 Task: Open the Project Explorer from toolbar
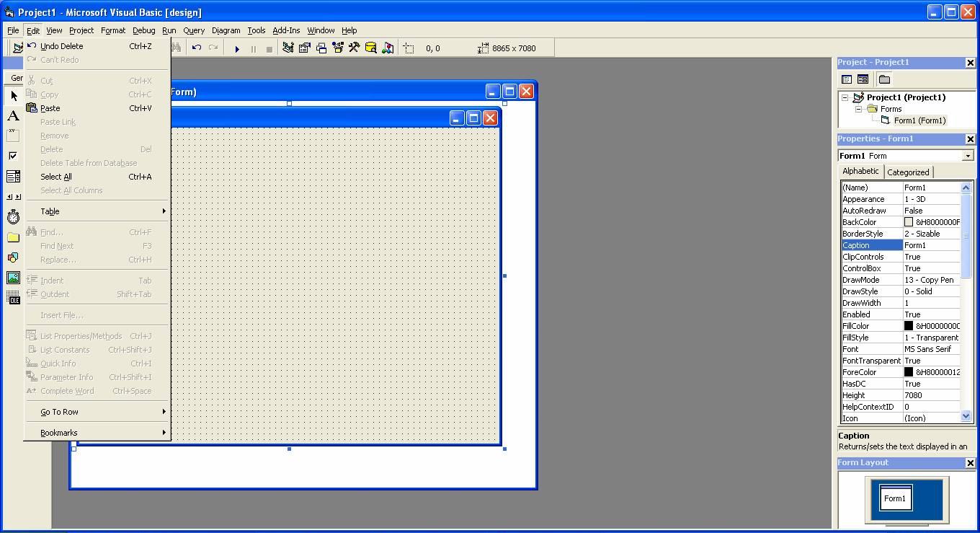pyautogui.click(x=288, y=48)
